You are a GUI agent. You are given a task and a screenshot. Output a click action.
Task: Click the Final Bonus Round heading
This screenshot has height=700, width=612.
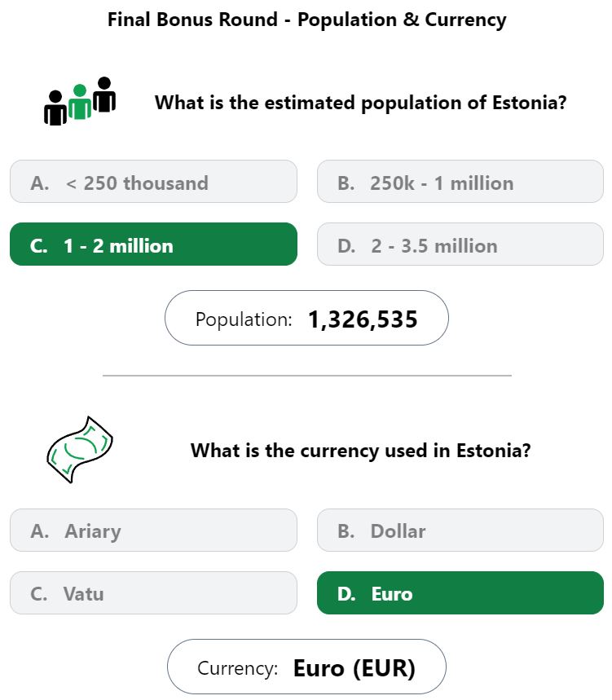pyautogui.click(x=307, y=20)
